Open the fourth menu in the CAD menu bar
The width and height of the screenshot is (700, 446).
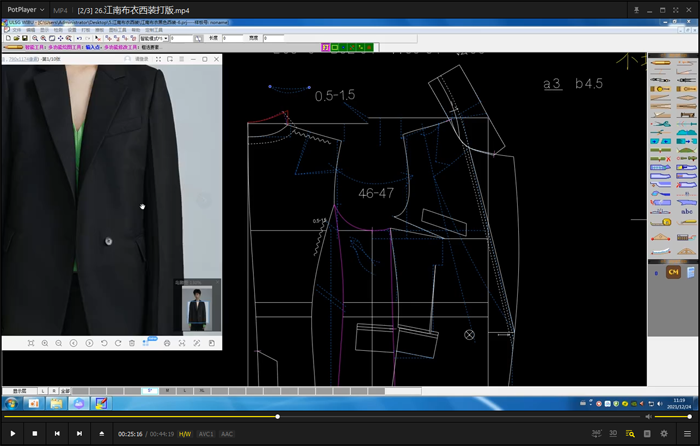tap(58, 30)
